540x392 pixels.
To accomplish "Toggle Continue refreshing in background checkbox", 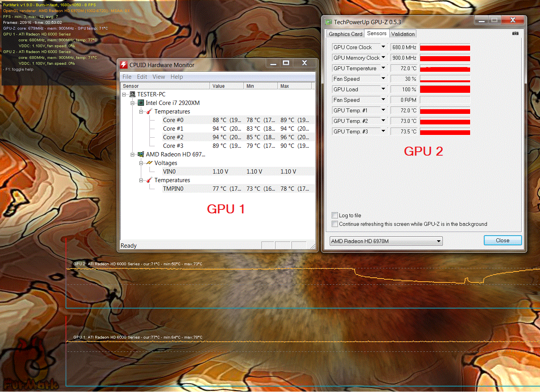I will (x=335, y=224).
